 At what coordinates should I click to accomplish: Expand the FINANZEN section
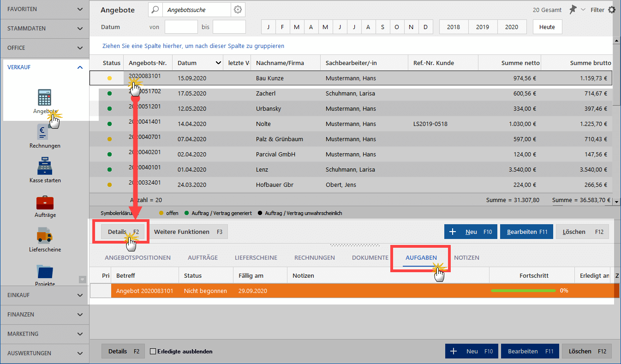point(80,315)
